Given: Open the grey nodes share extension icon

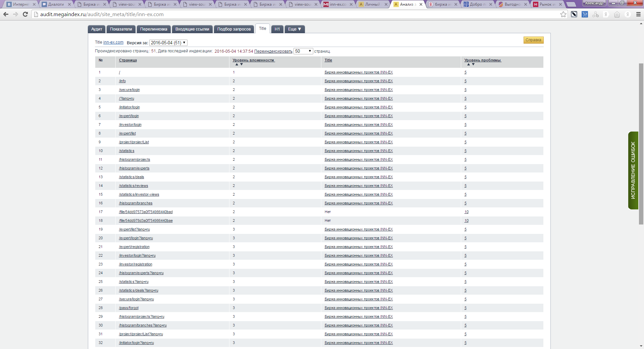Looking at the screenshot, I should (595, 14).
